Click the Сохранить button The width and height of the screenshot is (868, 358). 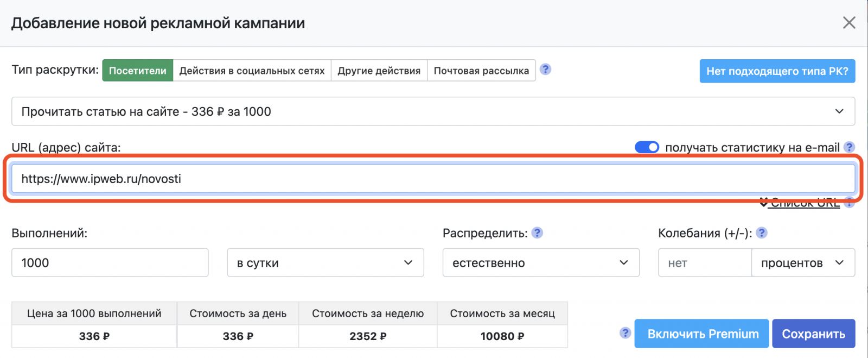pyautogui.click(x=813, y=334)
